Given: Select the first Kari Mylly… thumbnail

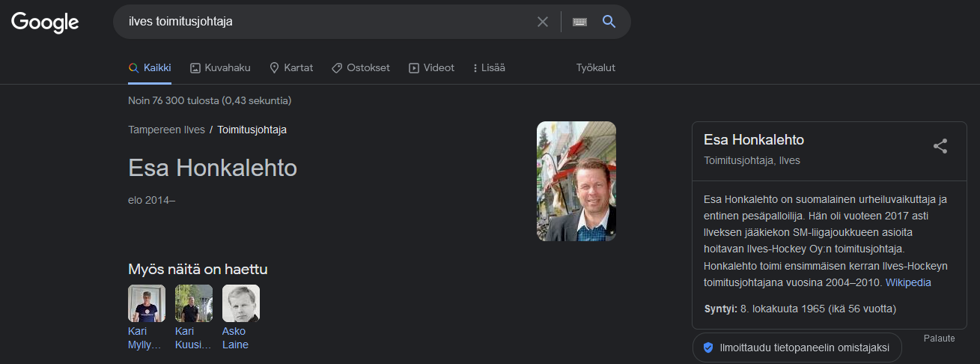Looking at the screenshot, I should point(147,303).
